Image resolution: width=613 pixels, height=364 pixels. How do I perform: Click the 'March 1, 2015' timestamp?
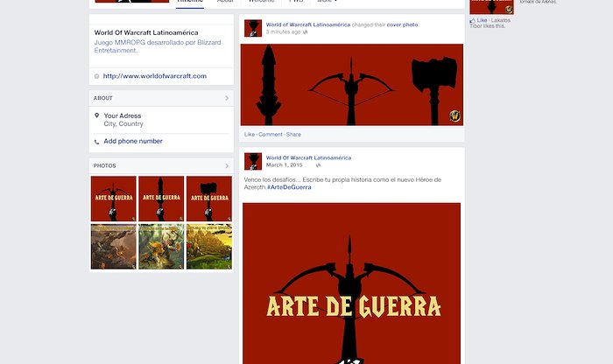pyautogui.click(x=284, y=165)
